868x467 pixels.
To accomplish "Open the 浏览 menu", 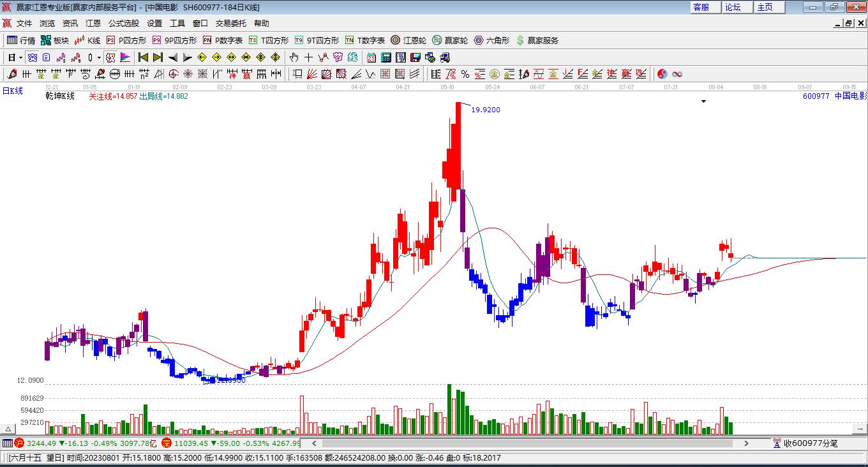I will click(x=47, y=23).
